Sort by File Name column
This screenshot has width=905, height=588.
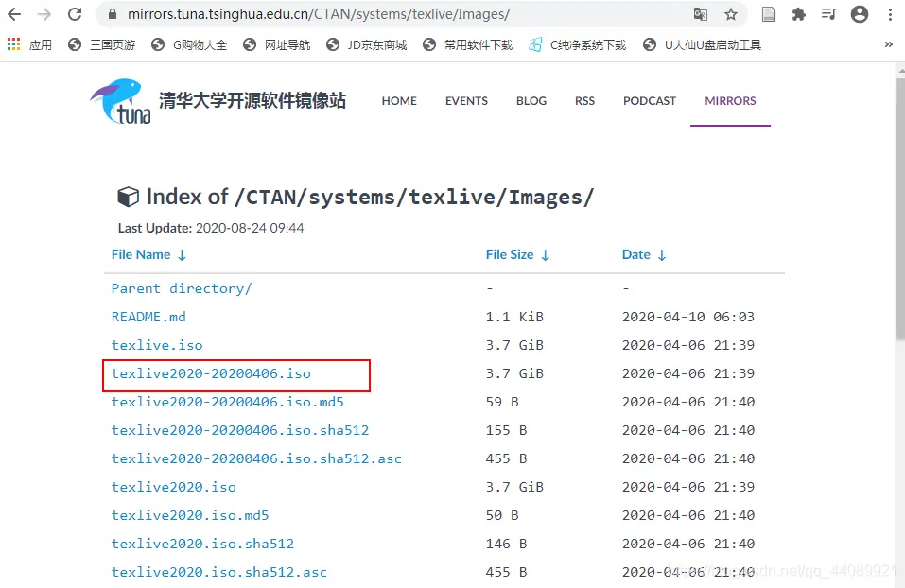click(x=148, y=254)
